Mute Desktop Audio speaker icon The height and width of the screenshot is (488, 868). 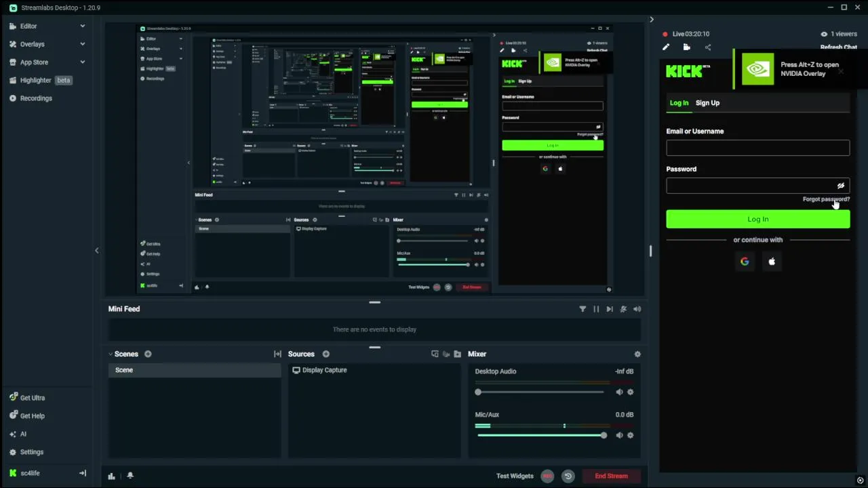(x=619, y=392)
